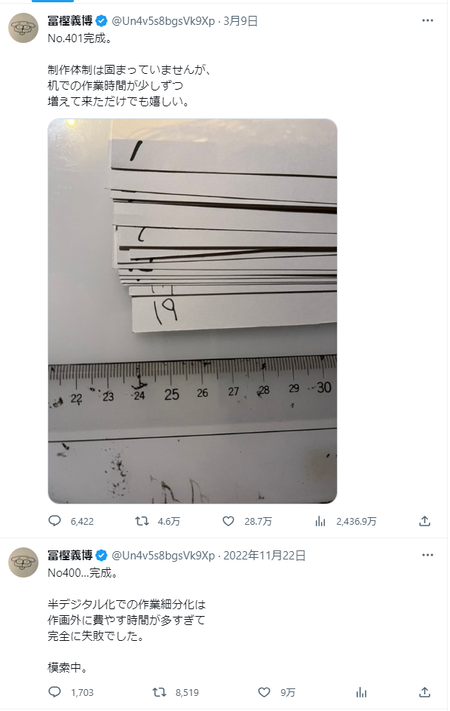The width and height of the screenshot is (450, 711).
Task: Open the 3月9日 tweet timestamp
Action: [x=240, y=21]
